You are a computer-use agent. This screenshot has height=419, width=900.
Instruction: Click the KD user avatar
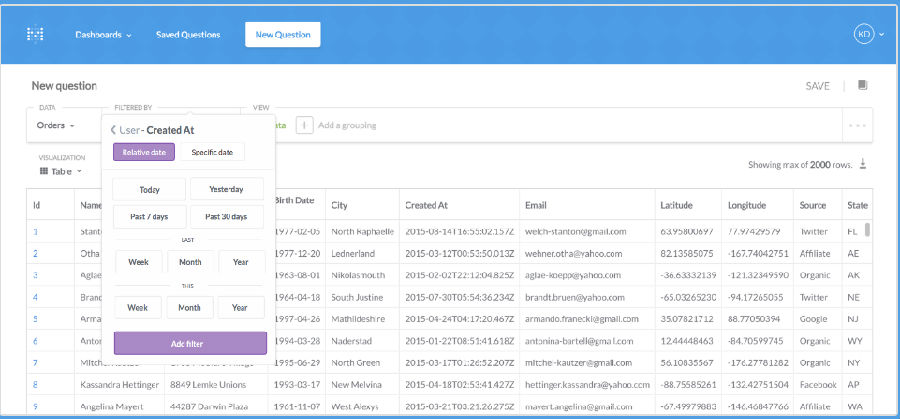863,34
